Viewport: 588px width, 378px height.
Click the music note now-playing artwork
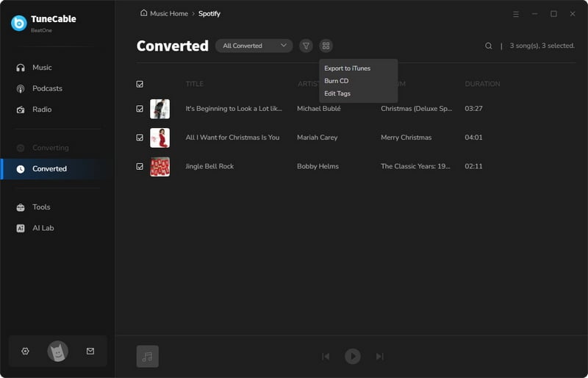click(x=148, y=357)
